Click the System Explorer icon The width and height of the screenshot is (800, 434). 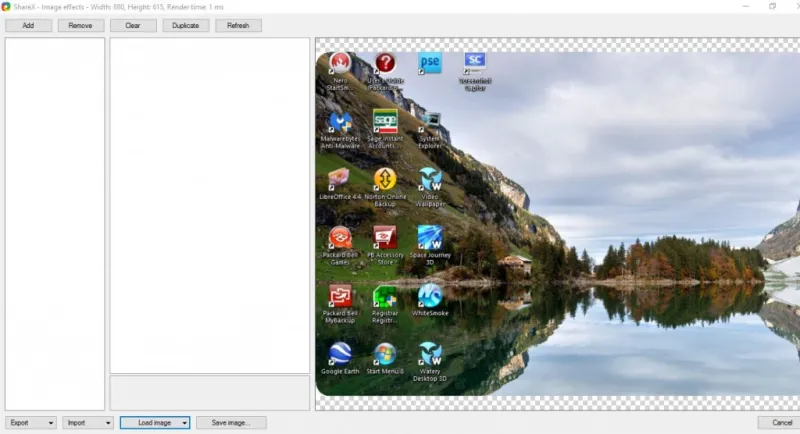430,122
